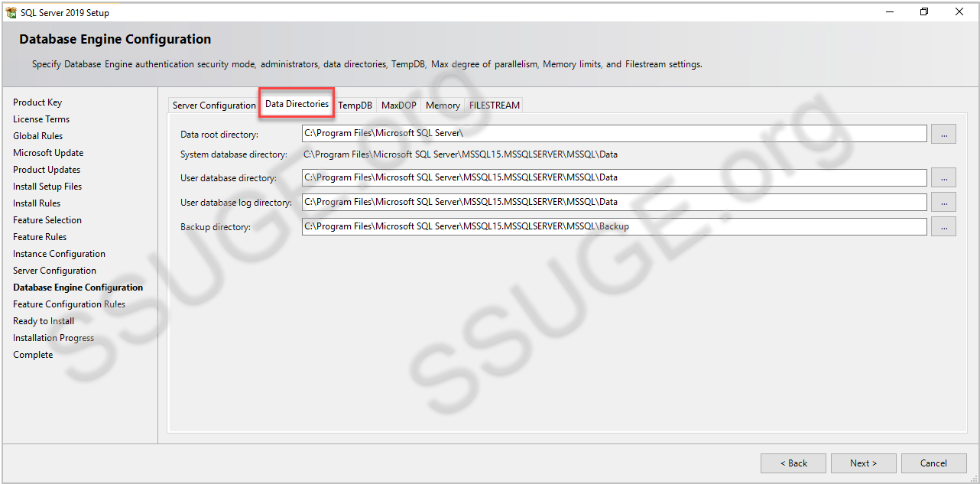Select Instance Configuration in the sidebar
The image size is (980, 484).
coord(59,253)
